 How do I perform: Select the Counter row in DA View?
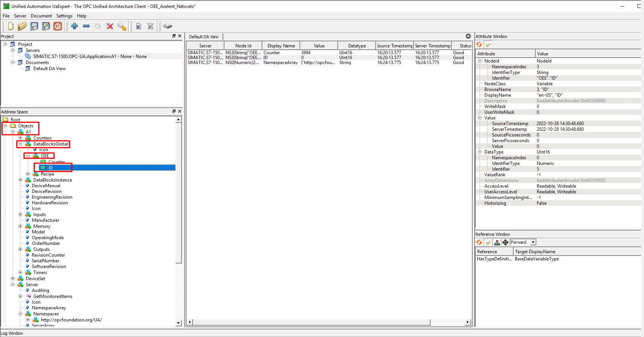point(271,53)
